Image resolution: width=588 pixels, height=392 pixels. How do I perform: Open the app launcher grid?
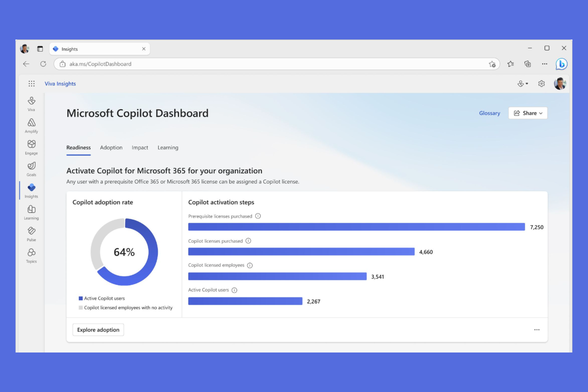[32, 84]
